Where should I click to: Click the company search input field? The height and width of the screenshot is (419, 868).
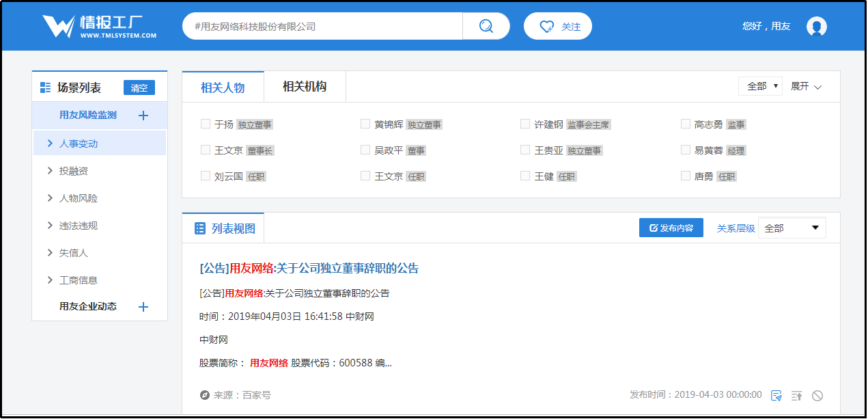tap(322, 26)
